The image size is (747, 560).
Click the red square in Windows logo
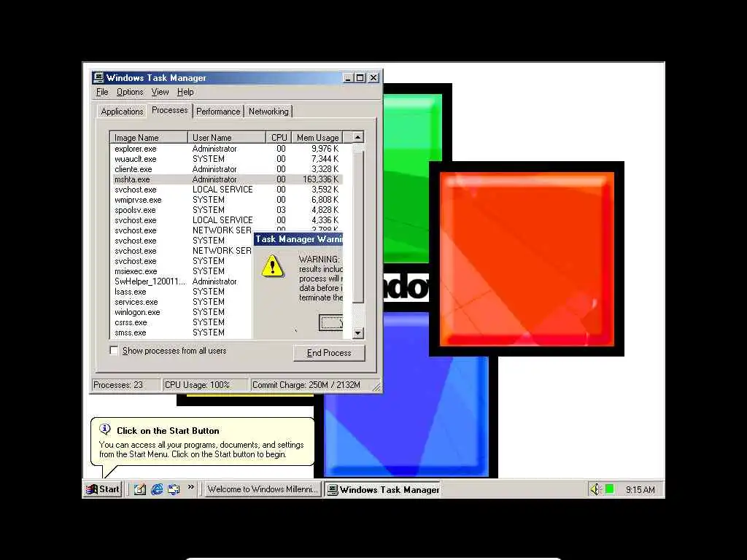tap(527, 259)
